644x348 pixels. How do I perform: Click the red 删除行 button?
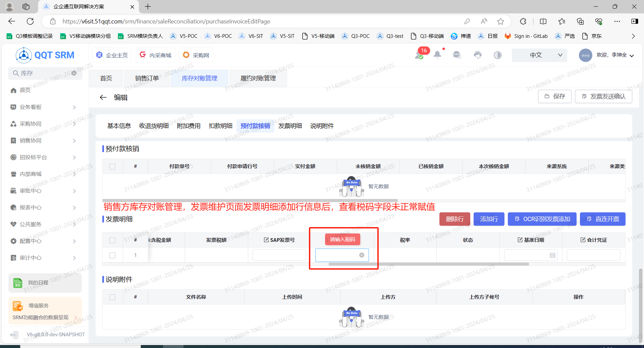(455, 219)
